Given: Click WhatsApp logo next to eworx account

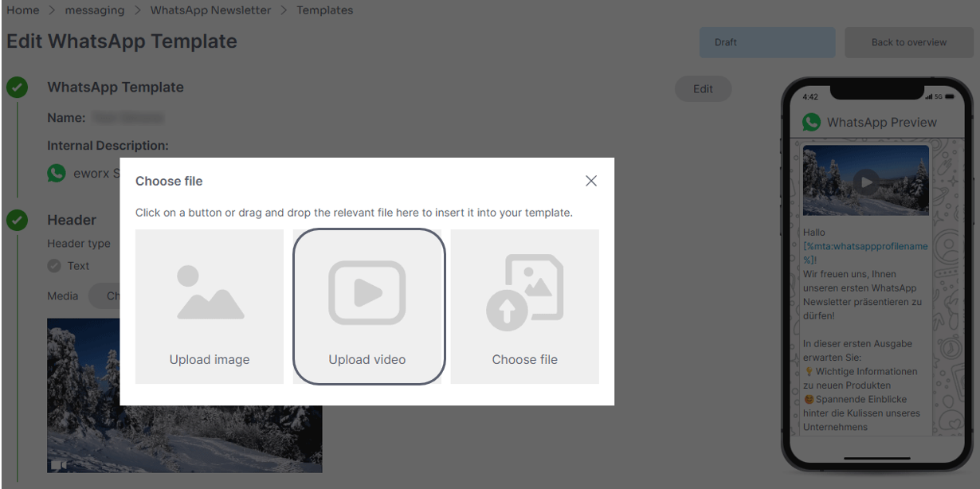Looking at the screenshot, I should [x=56, y=173].
